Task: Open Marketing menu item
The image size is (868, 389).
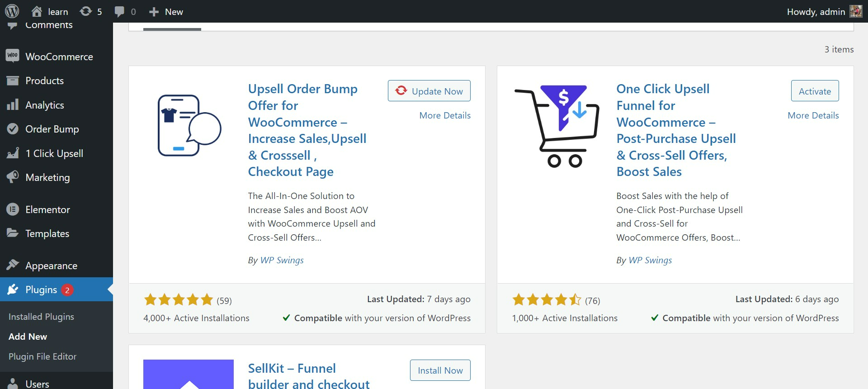Action: pyautogui.click(x=47, y=177)
